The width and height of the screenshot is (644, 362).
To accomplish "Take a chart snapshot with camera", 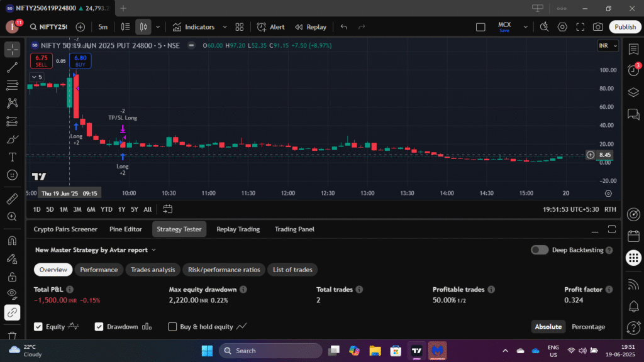I will tap(598, 27).
